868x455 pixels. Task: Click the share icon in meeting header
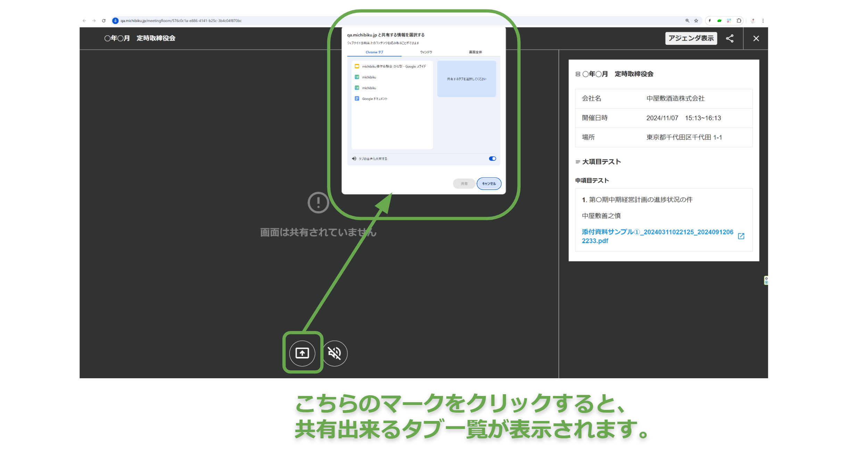click(729, 39)
